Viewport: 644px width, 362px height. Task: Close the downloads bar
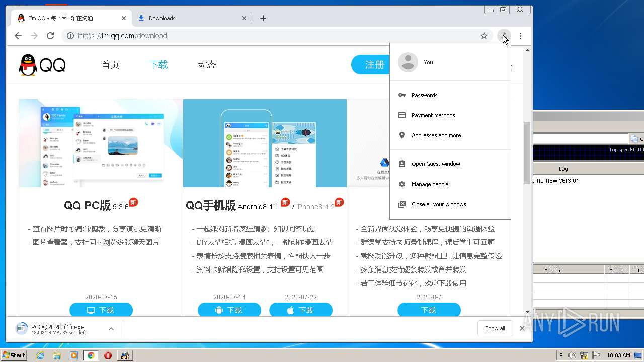[522, 328]
